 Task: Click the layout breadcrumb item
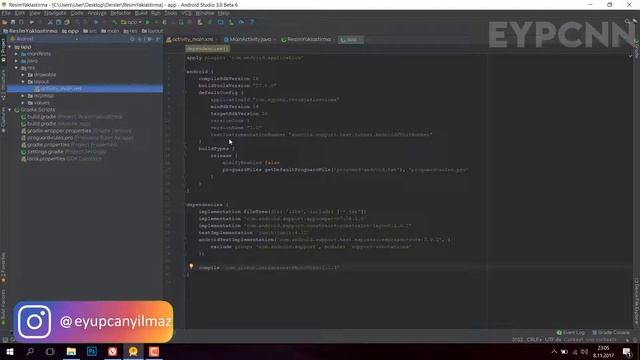tap(152, 31)
